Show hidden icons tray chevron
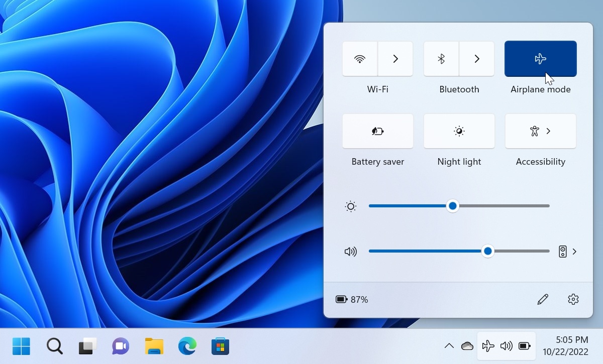 [449, 346]
